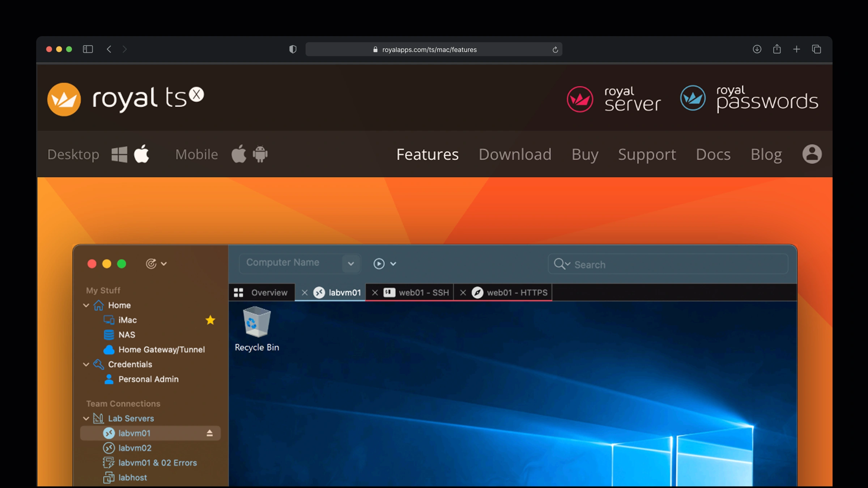Select the labvm01 connection in sidebar

[x=150, y=433]
